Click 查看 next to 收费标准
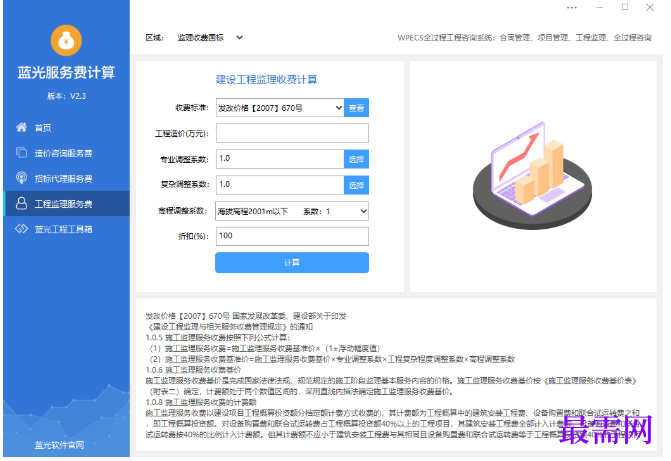This screenshot has height=461, width=671. [x=356, y=108]
